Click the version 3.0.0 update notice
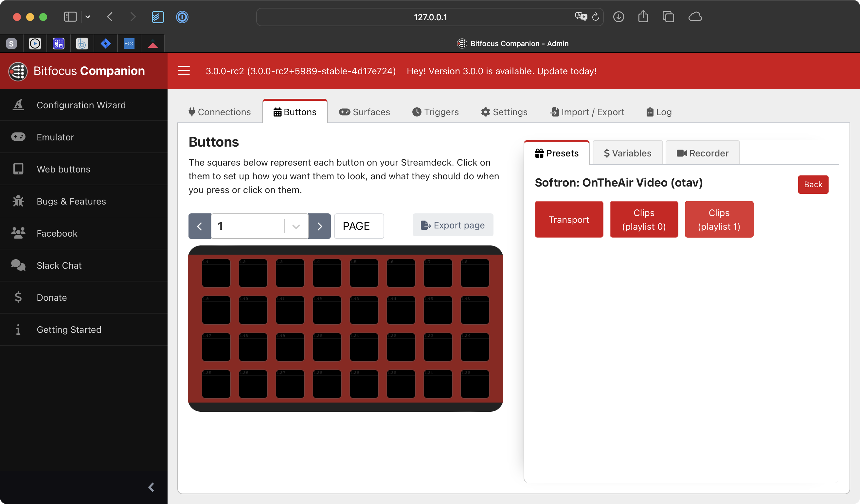860x504 pixels. 502,71
